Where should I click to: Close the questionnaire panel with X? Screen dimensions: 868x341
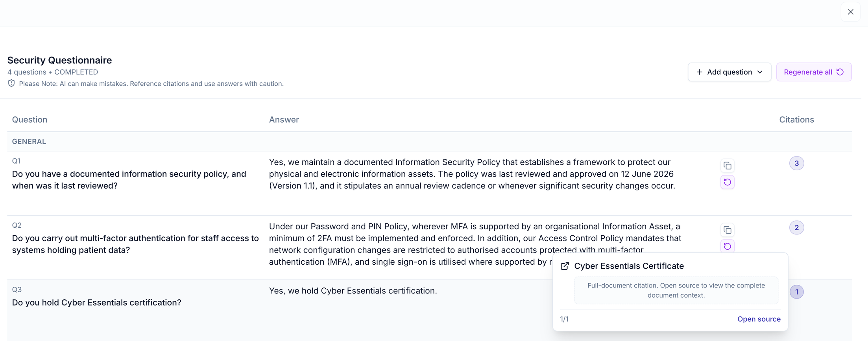pyautogui.click(x=850, y=12)
